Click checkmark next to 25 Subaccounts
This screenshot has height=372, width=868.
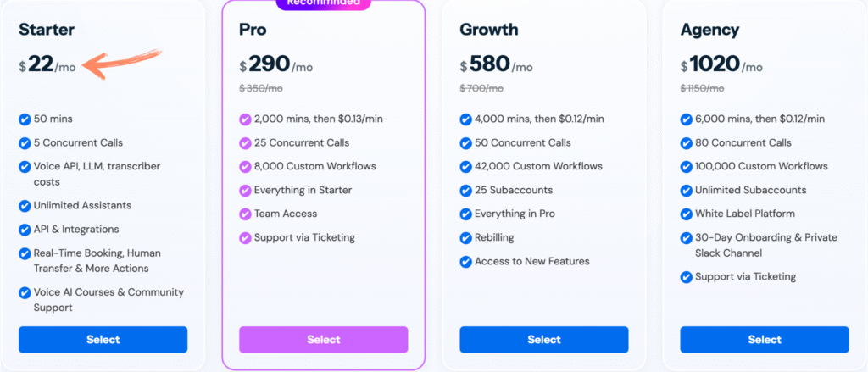pyautogui.click(x=465, y=191)
